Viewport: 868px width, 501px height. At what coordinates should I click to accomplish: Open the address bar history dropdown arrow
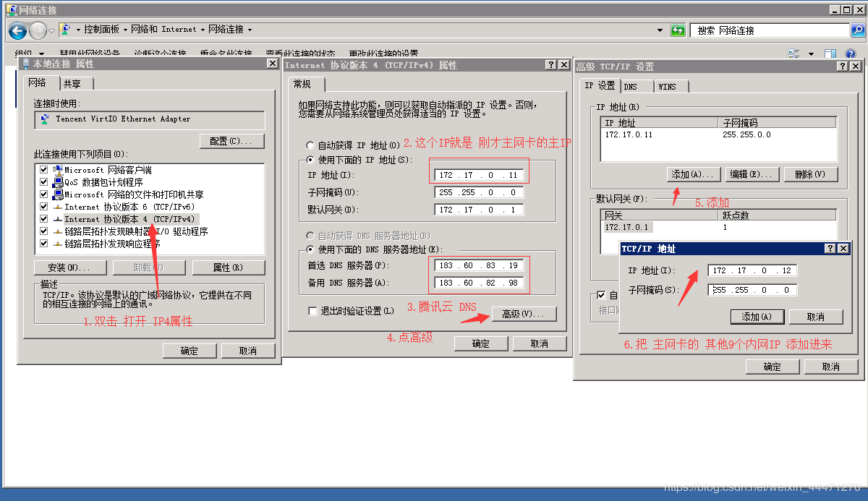pyautogui.click(x=660, y=30)
